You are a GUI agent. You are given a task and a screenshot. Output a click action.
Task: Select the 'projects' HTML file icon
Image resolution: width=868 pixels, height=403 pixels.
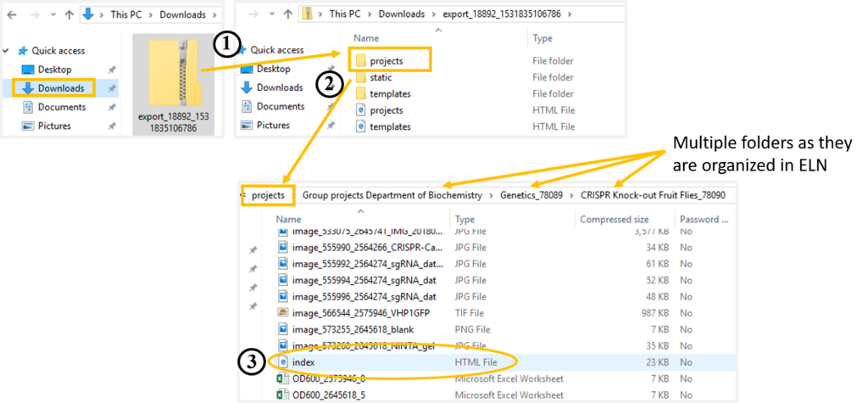(x=361, y=110)
